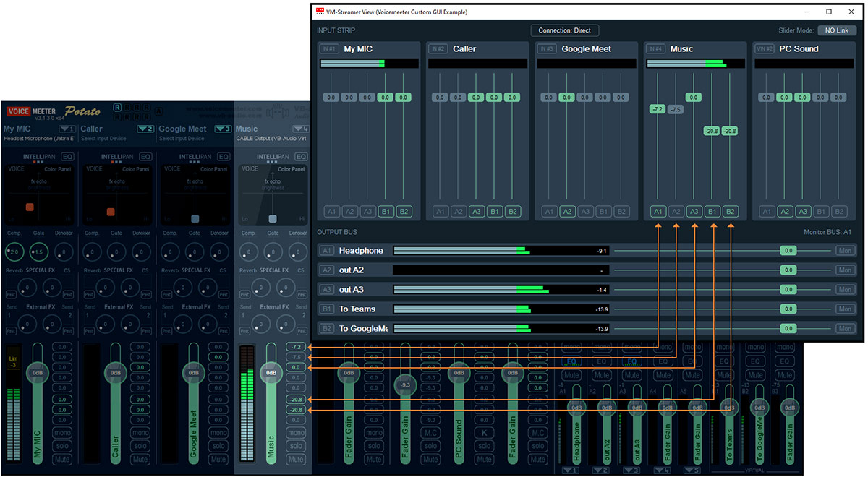The image size is (868, 477).
Task: Click the VIN #2 badge on PC Sound strip
Action: [x=765, y=49]
